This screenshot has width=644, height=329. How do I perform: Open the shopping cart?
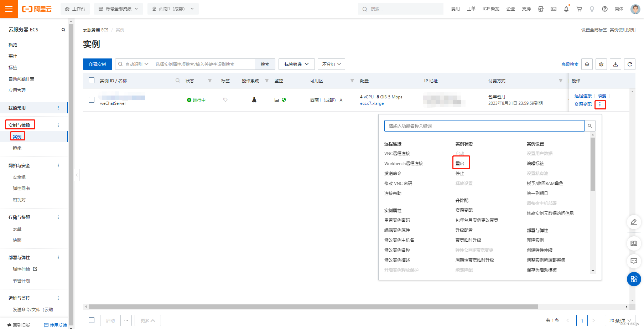579,9
